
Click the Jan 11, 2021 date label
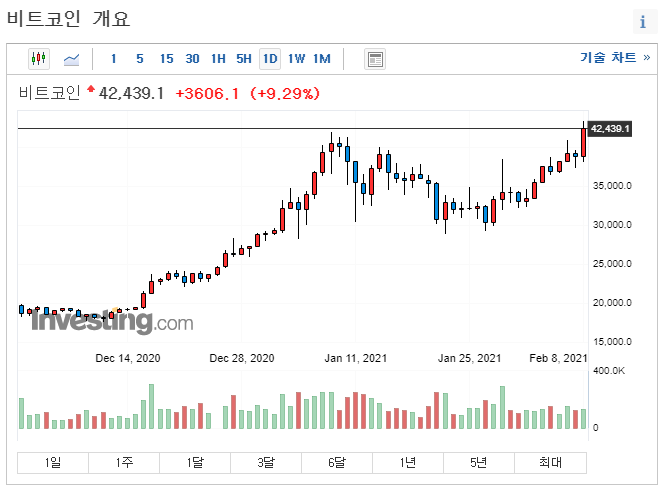click(355, 358)
